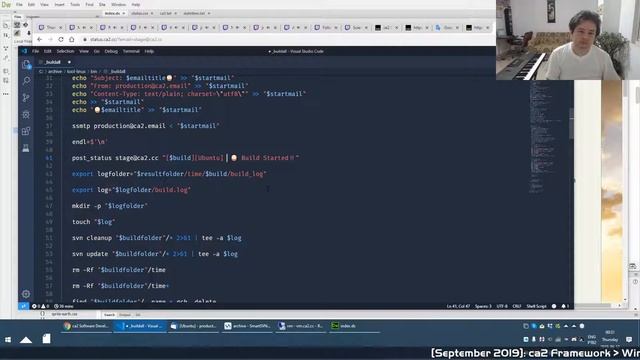The height and width of the screenshot is (360, 640).
Task: Click the browser Back arrow
Action: pyautogui.click(x=40, y=40)
